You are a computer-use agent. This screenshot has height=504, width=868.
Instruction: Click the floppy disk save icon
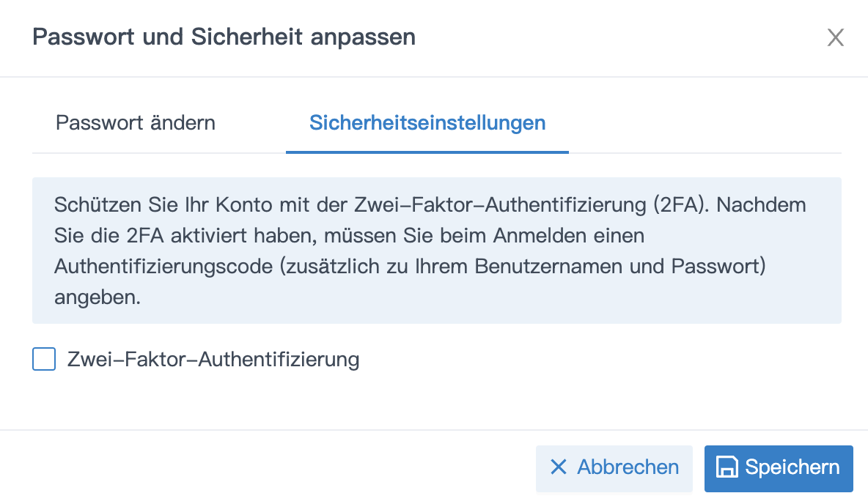[x=727, y=467]
